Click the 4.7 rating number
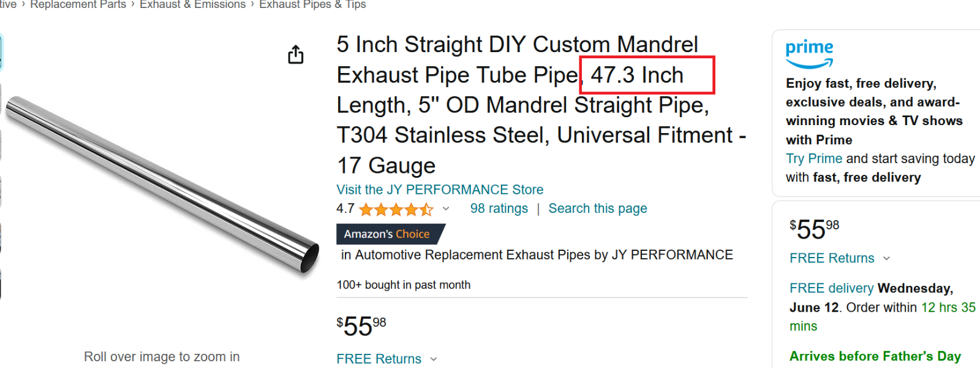 345,209
